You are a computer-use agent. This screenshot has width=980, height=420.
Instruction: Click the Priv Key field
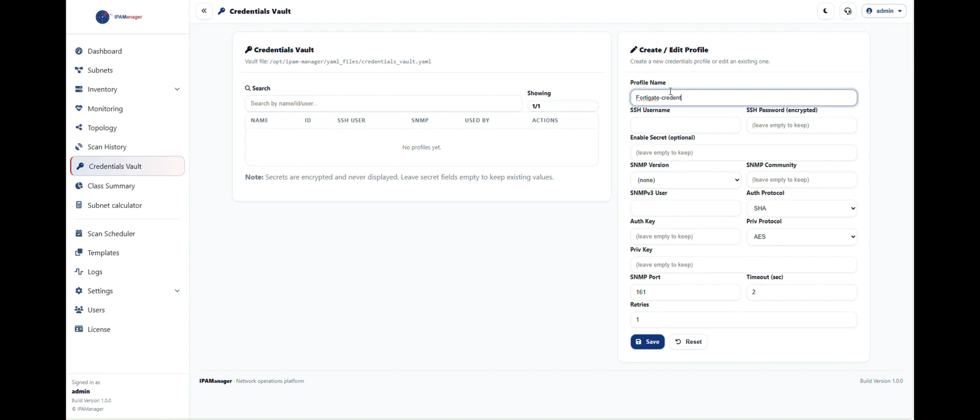coord(744,265)
